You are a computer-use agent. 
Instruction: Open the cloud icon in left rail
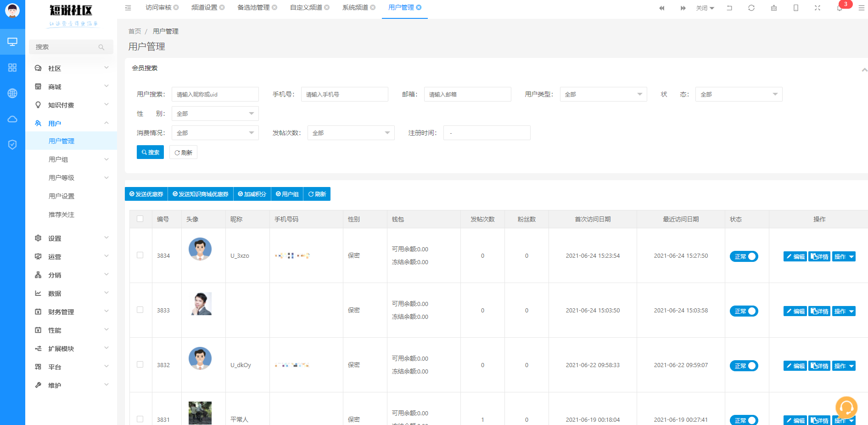12,119
